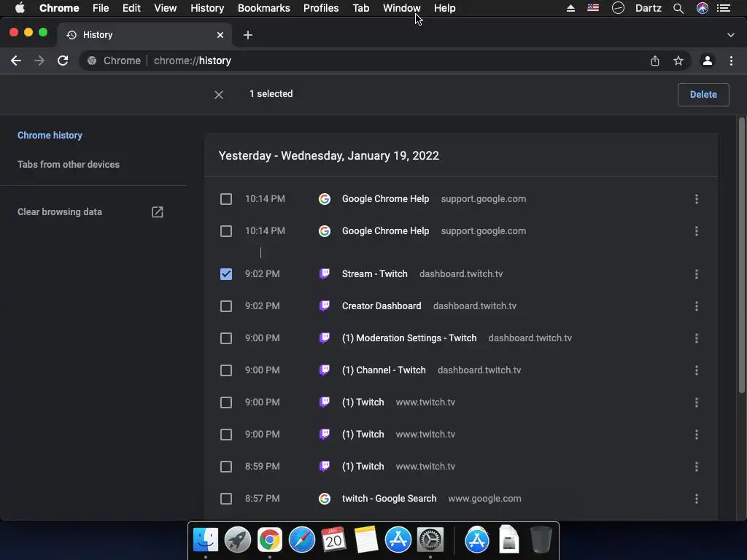The image size is (747, 560).
Task: Select the twitch - Google Search checkbox
Action: click(x=226, y=499)
